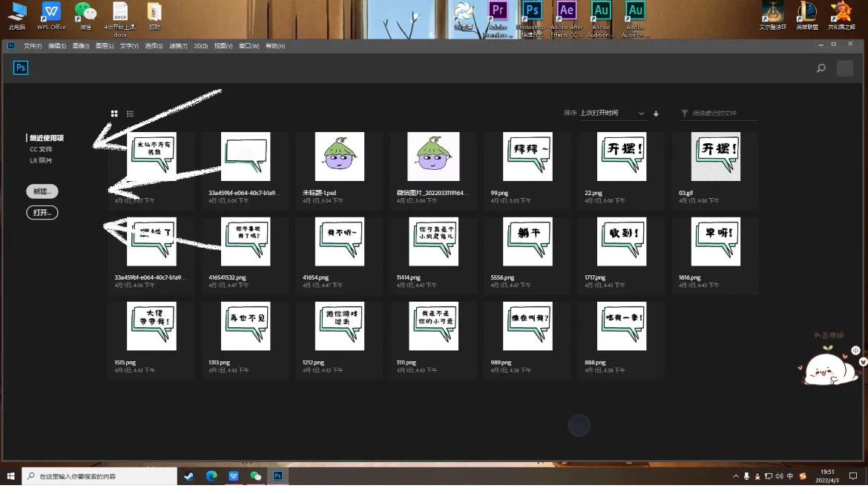The image size is (868, 494).
Task: Open the 滤镜(T) menu
Action: click(178, 46)
